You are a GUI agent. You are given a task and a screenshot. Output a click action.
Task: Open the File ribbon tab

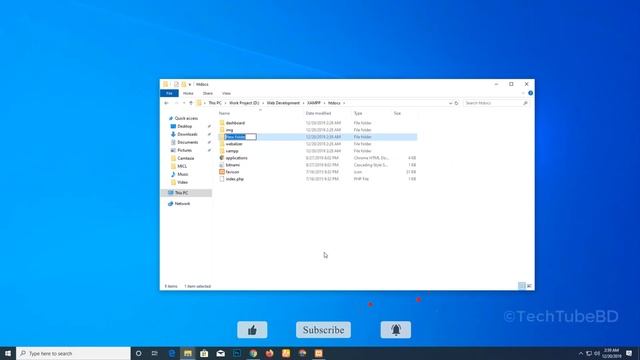pos(169,93)
